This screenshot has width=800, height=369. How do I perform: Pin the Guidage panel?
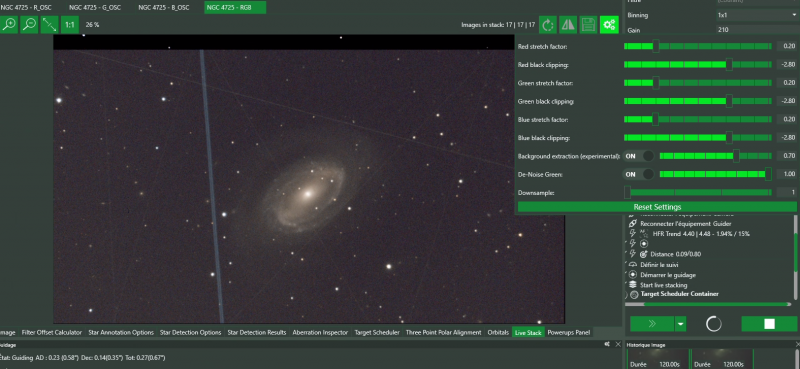607,345
